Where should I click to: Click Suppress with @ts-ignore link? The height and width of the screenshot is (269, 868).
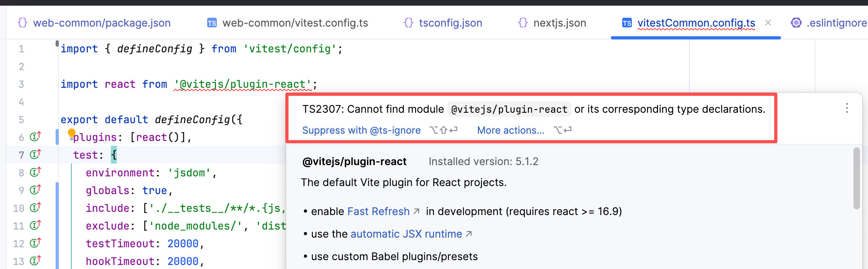[361, 130]
